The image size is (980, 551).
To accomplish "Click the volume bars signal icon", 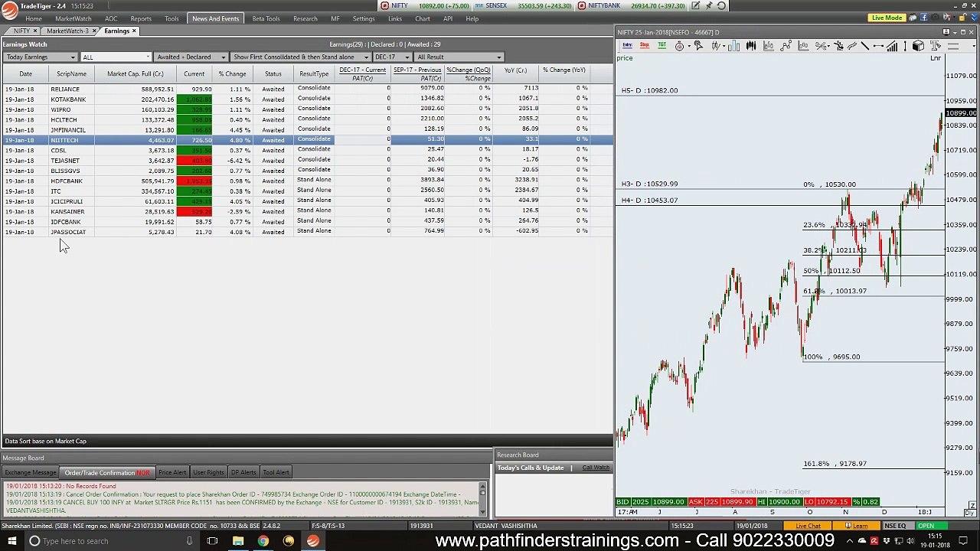I will click(x=892, y=46).
